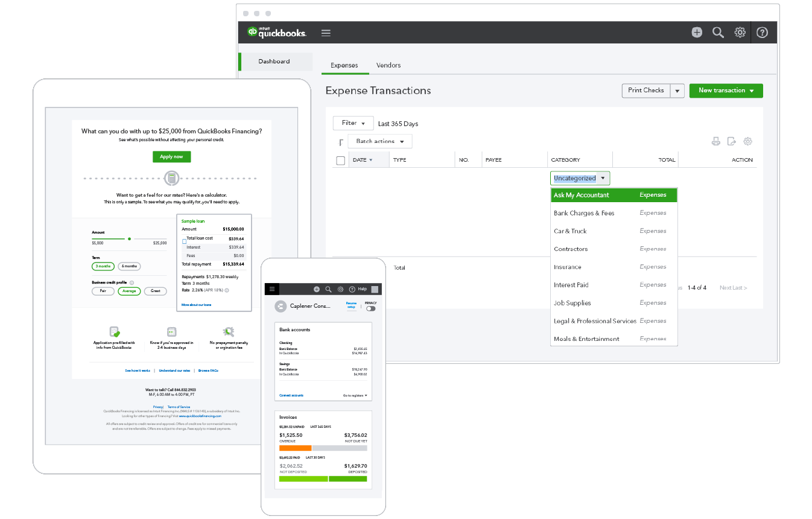The image size is (812, 519).
Task: Tap the Connect accounts link on phone
Action: (x=291, y=395)
